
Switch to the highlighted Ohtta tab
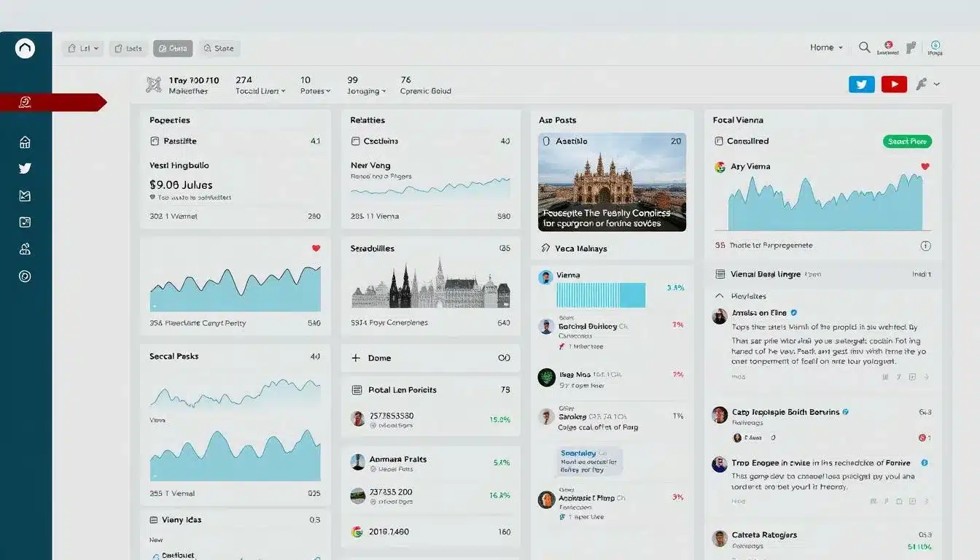point(172,49)
